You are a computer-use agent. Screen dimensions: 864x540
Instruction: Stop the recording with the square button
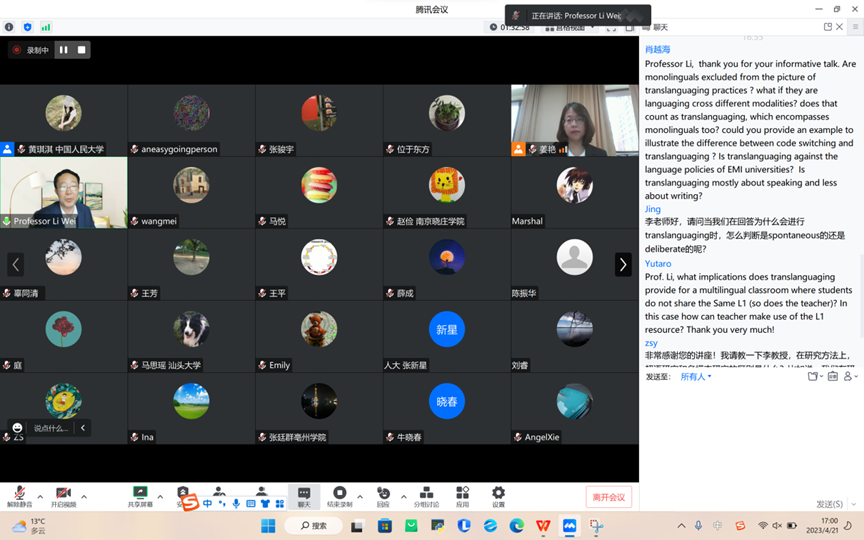pyautogui.click(x=82, y=50)
